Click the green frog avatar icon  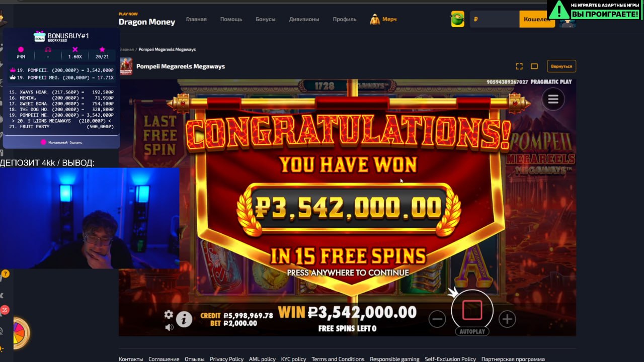pos(457,19)
